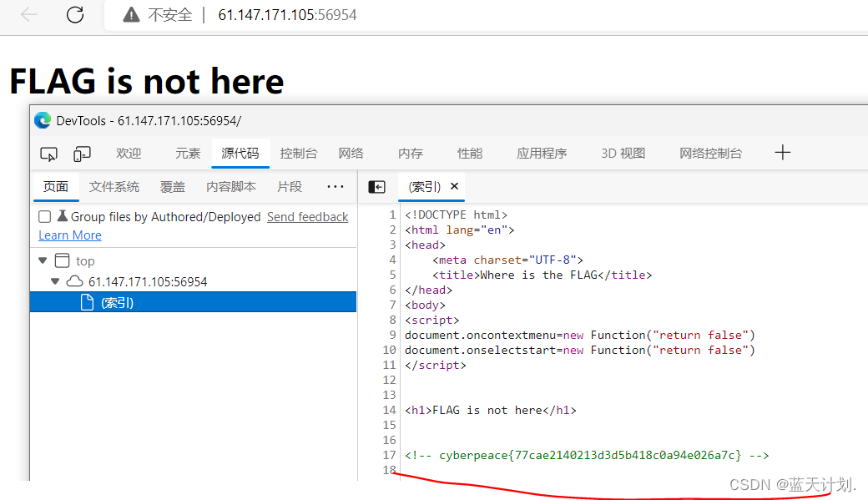This screenshot has width=868, height=500.
Task: Reload the page with the refresh icon
Action: coord(75,14)
